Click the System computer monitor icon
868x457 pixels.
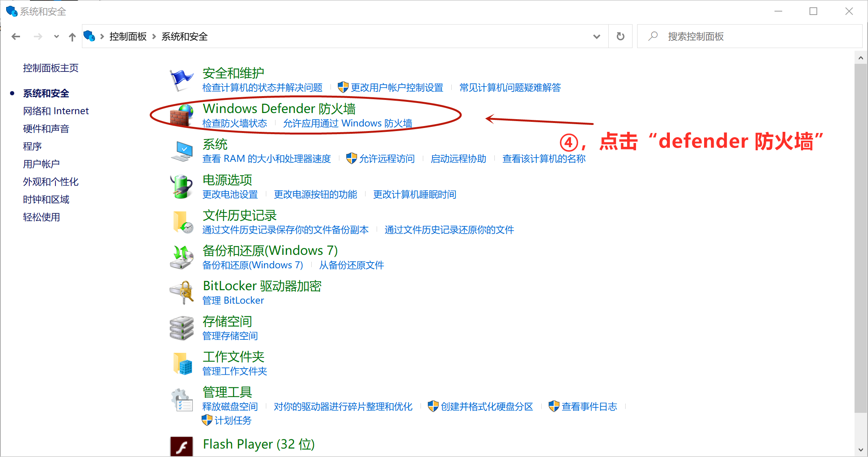click(182, 151)
